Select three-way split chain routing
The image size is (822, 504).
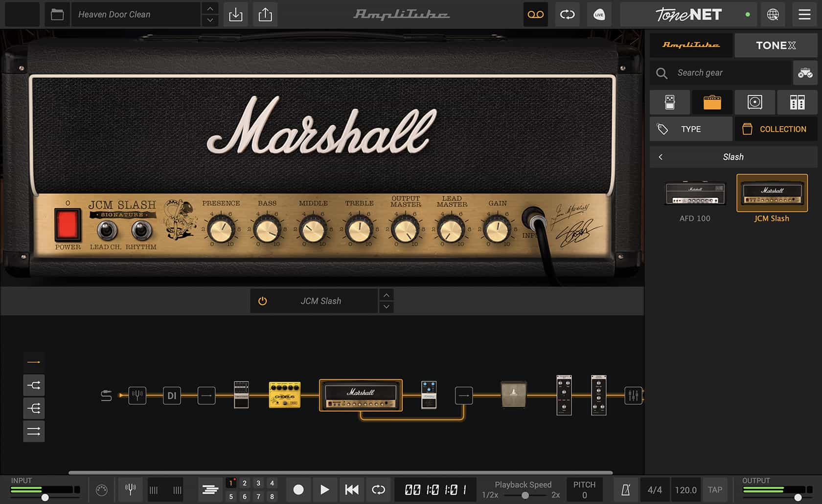tap(34, 408)
